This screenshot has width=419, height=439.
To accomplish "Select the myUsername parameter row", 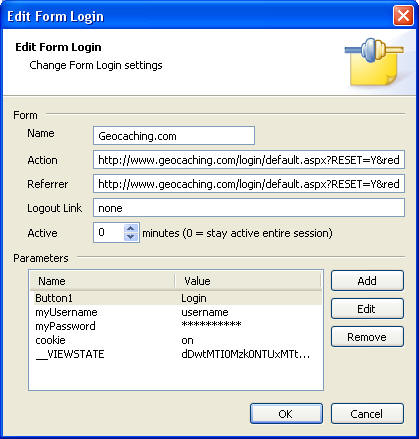I will (176, 312).
